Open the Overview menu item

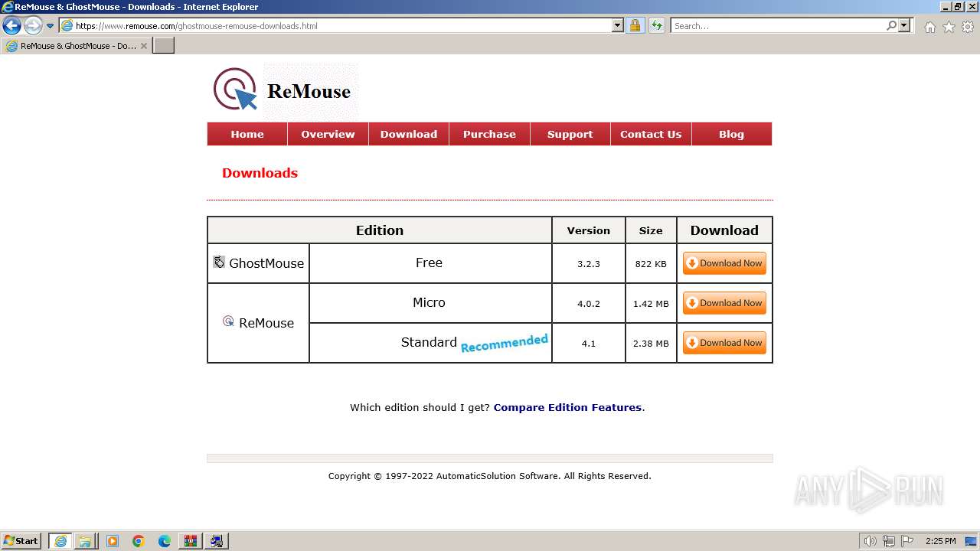tap(328, 134)
